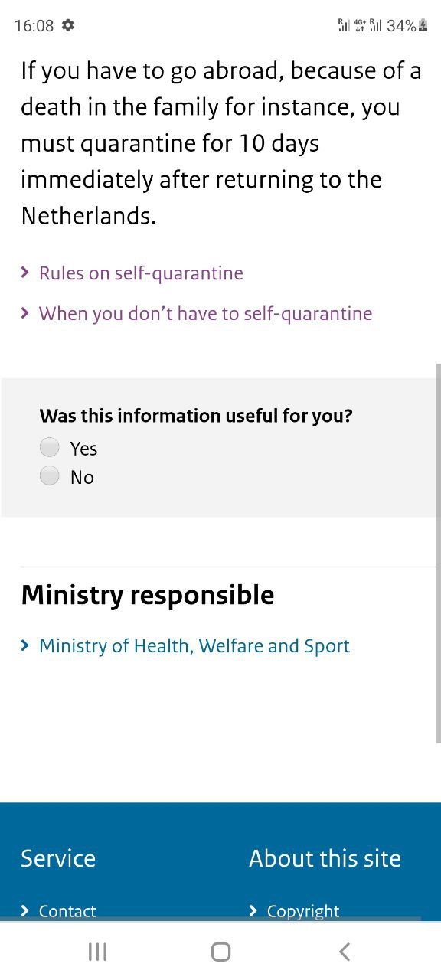Image resolution: width=441 pixels, height=980 pixels.
Task: Select the Yes radio button
Action: [50, 447]
